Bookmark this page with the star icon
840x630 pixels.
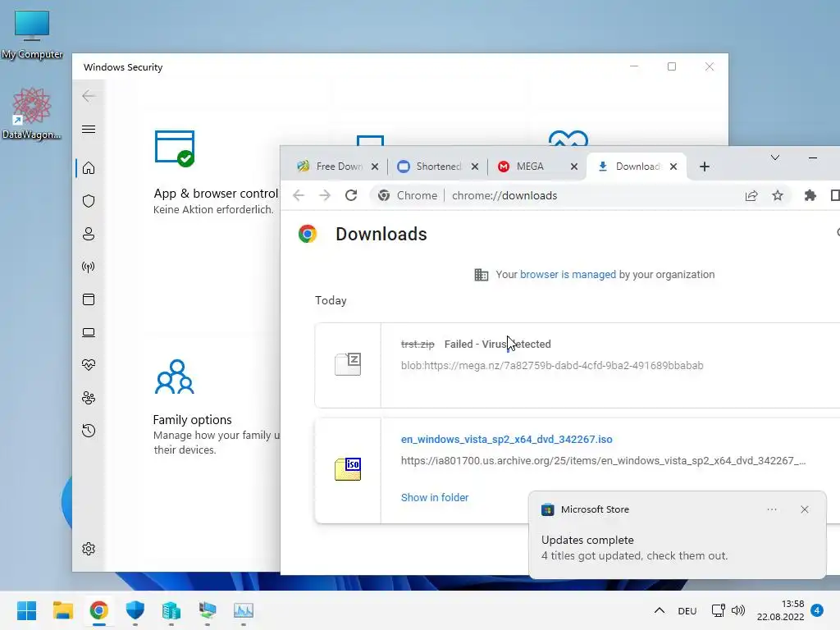click(778, 195)
